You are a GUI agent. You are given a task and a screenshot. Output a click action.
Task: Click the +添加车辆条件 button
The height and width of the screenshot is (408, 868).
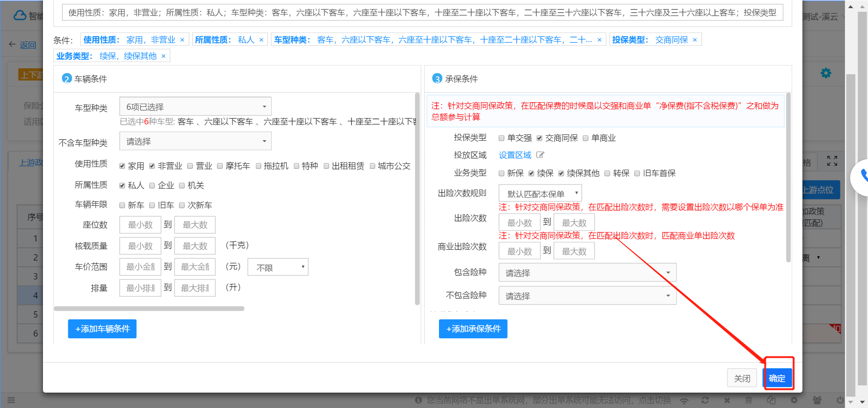(x=102, y=329)
